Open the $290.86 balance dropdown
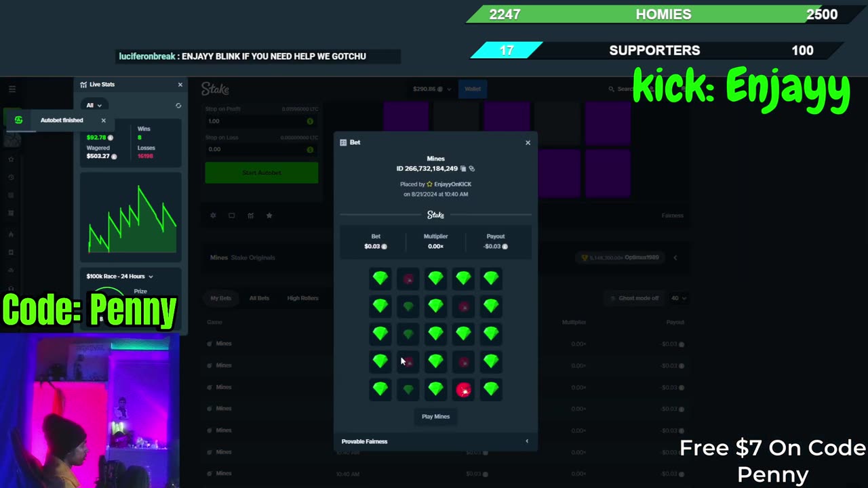This screenshot has width=868, height=488. tap(432, 89)
